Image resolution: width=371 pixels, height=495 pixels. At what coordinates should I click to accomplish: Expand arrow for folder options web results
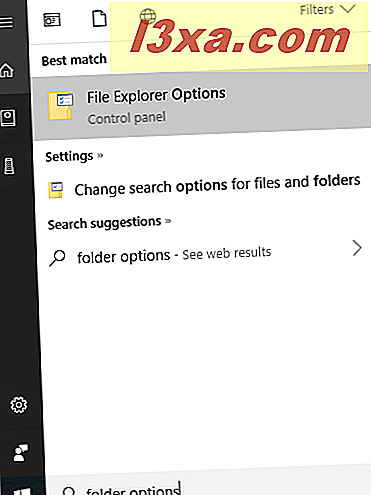coord(357,248)
